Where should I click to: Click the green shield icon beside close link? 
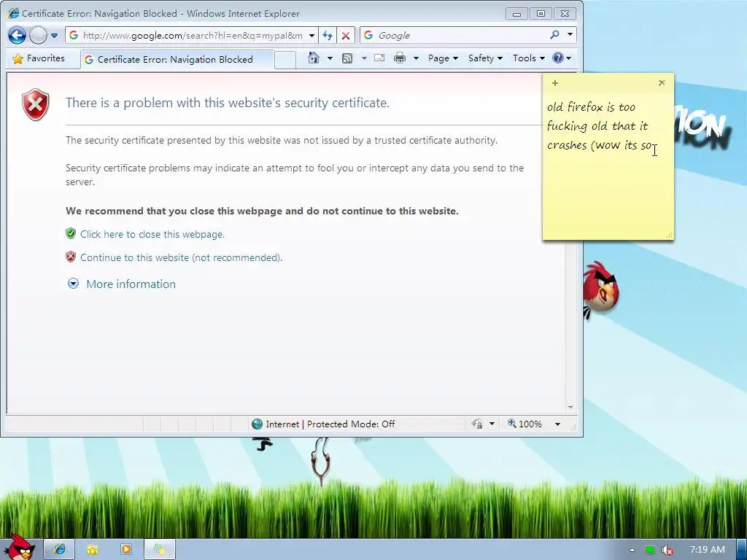pos(71,233)
